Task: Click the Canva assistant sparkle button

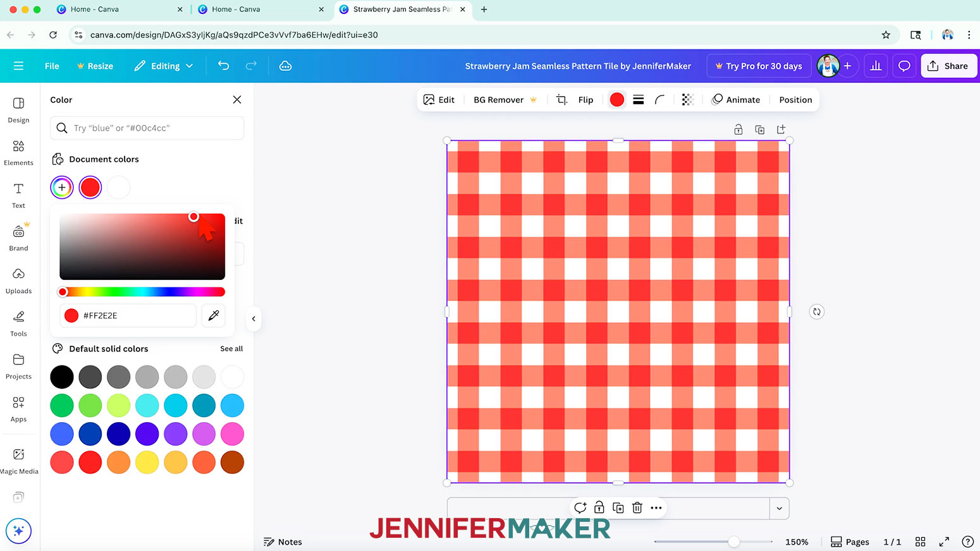Action: point(18,531)
